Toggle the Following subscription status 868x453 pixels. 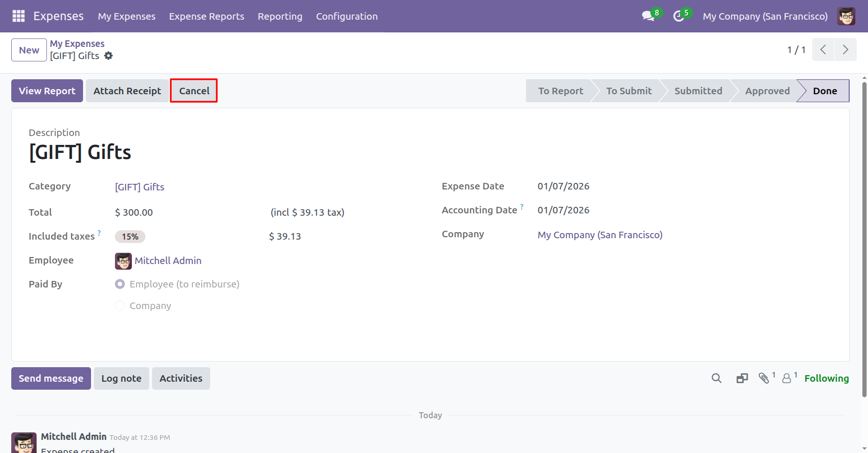point(826,378)
